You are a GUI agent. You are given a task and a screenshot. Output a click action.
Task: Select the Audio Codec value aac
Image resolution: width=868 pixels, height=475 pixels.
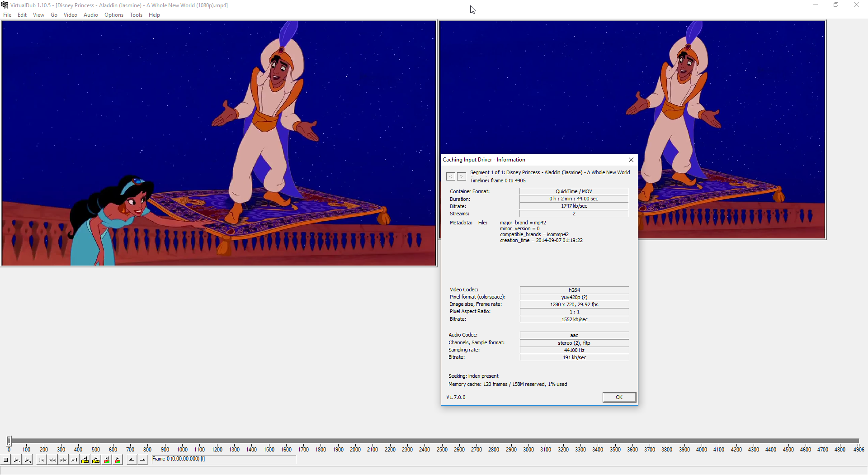(574, 335)
